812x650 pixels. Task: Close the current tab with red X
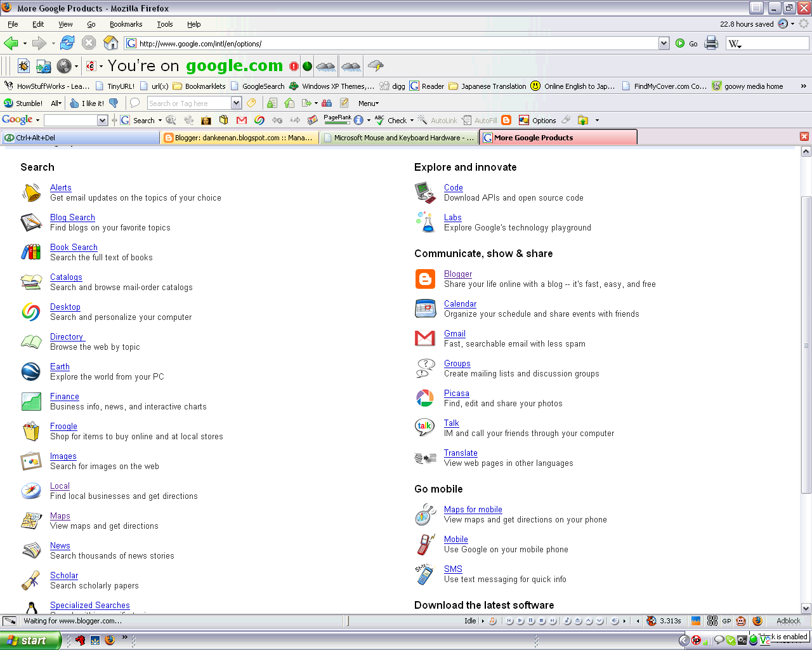(804, 136)
